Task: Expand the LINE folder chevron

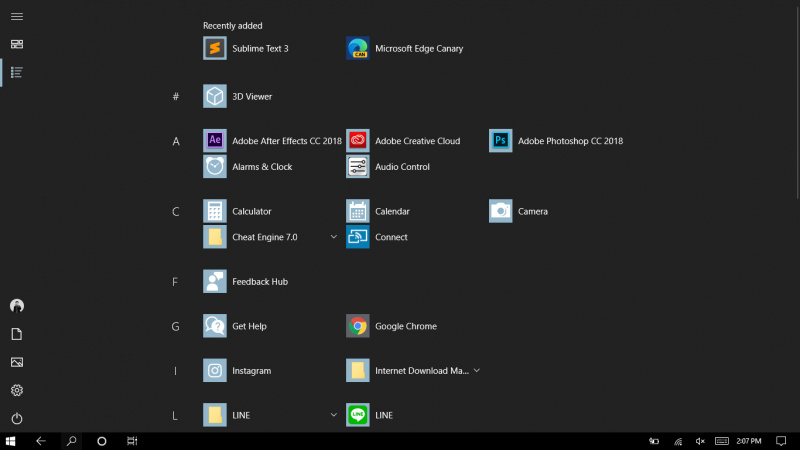Action: tap(334, 415)
